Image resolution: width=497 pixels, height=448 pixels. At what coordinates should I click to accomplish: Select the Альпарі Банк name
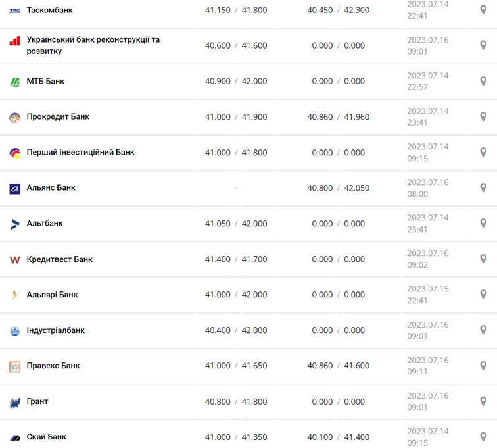click(x=52, y=295)
